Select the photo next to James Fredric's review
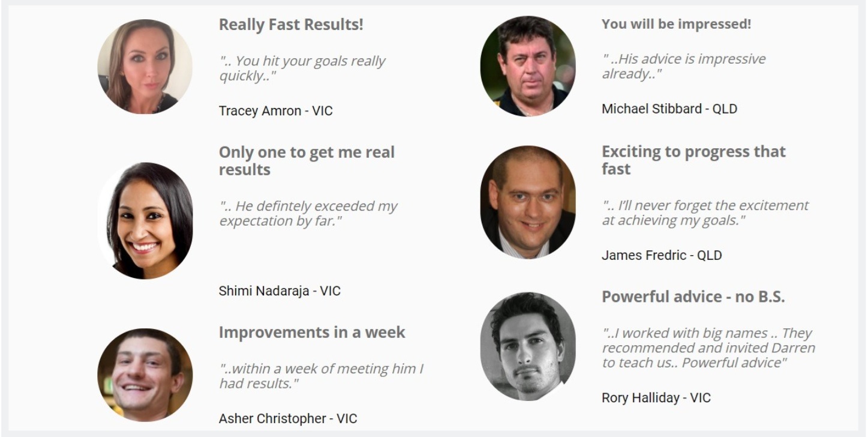Viewport: 868px width, 437px height. (x=528, y=202)
